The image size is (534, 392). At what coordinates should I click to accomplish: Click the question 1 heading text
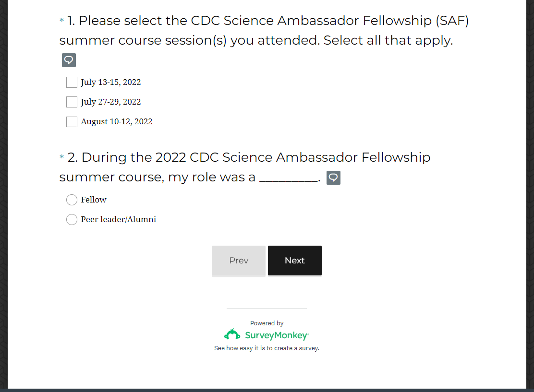point(264,31)
